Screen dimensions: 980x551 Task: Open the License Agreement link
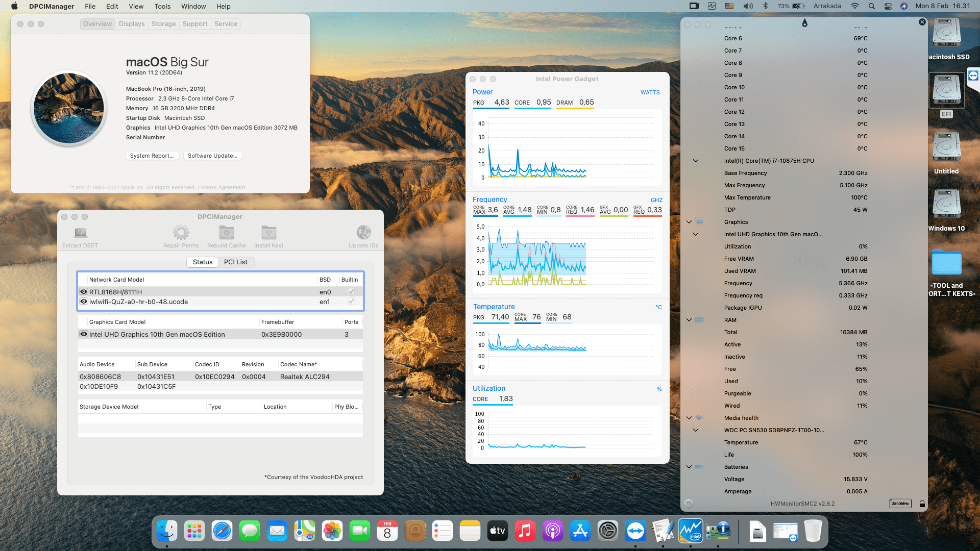[222, 188]
